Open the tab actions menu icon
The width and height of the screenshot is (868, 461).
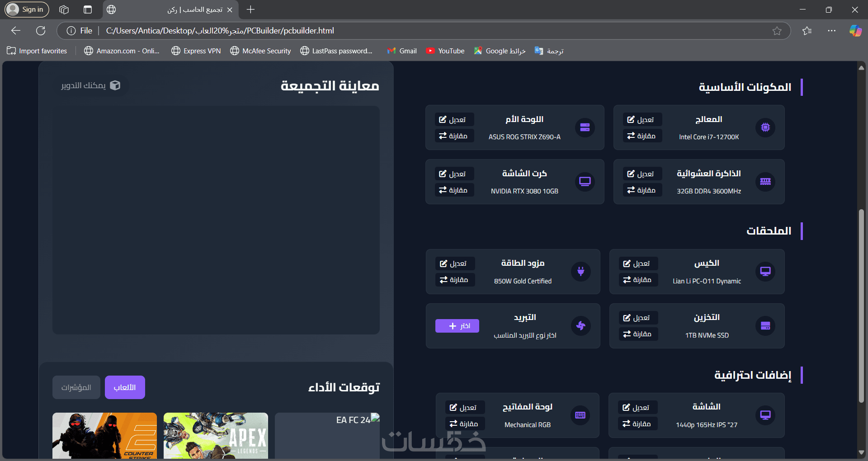click(88, 9)
